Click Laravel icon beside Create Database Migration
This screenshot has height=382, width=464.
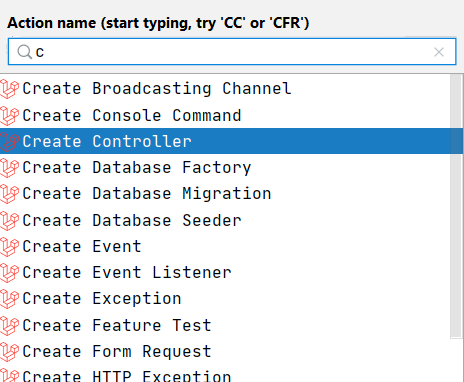(x=9, y=194)
